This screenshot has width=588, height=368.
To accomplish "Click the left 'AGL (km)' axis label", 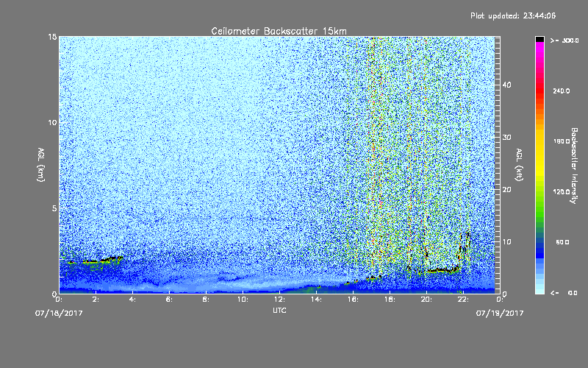I will click(41, 164).
